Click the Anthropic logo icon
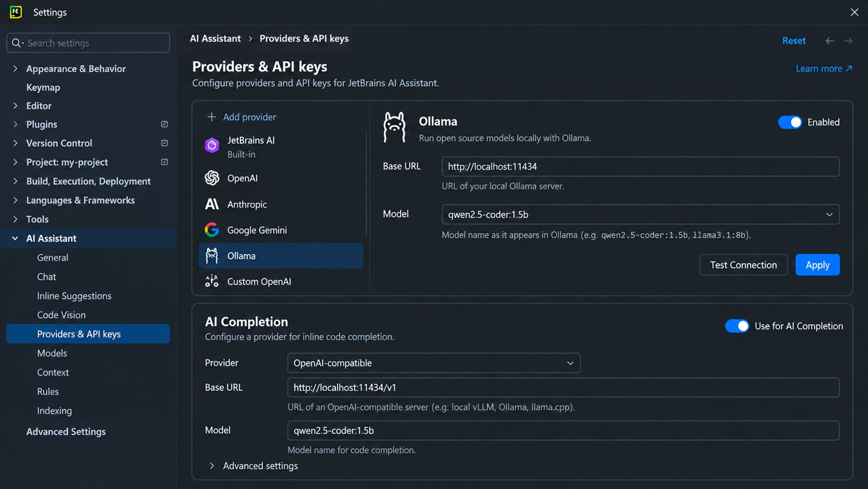Viewport: 868px width, 489px height. [x=212, y=204]
